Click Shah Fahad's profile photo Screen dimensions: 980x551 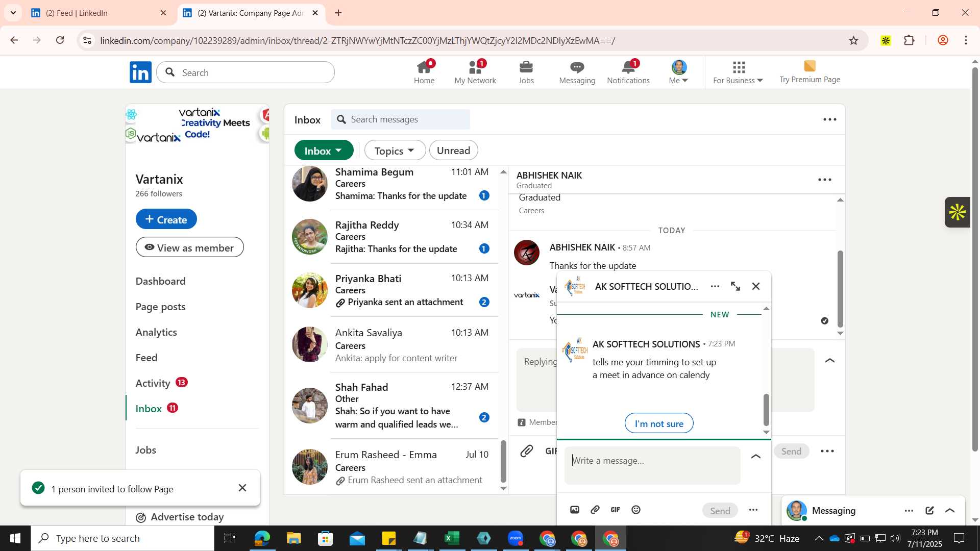310,406
